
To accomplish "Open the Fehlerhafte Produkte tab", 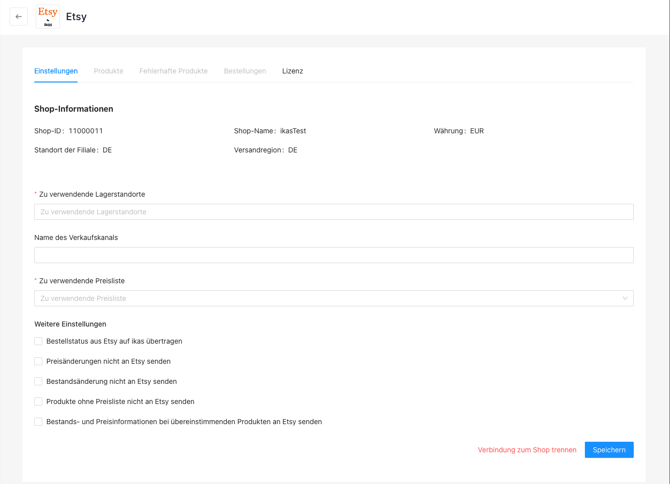I will [x=173, y=71].
